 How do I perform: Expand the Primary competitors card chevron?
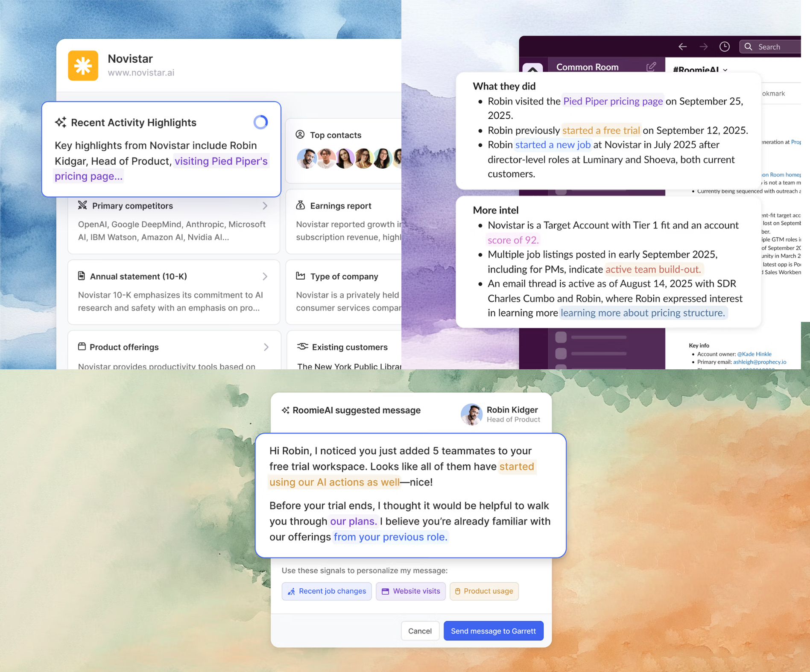(x=265, y=206)
